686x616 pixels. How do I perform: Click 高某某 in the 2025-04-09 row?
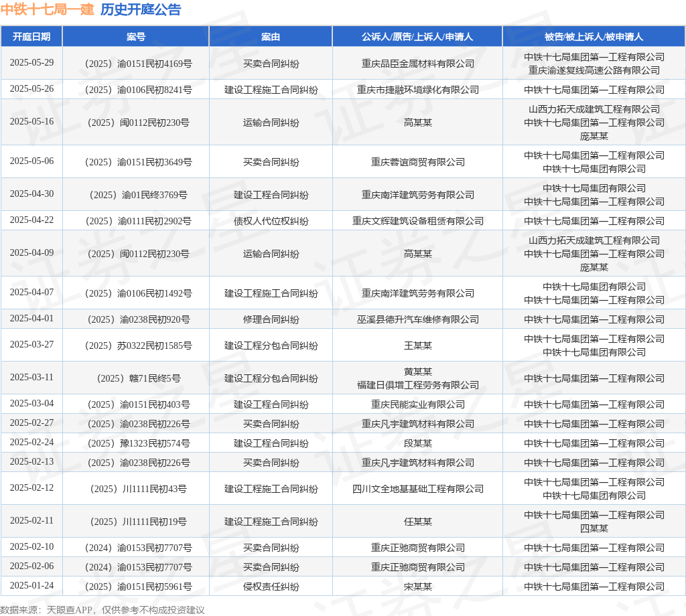click(418, 254)
